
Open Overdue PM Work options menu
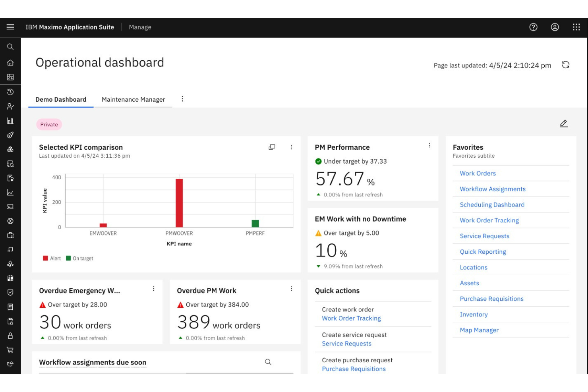292,289
